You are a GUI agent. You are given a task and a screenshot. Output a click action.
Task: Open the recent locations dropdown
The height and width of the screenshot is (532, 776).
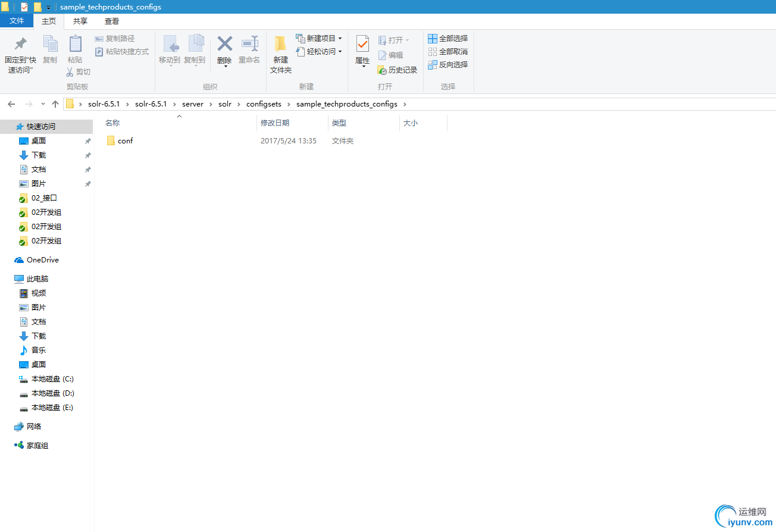click(42, 105)
